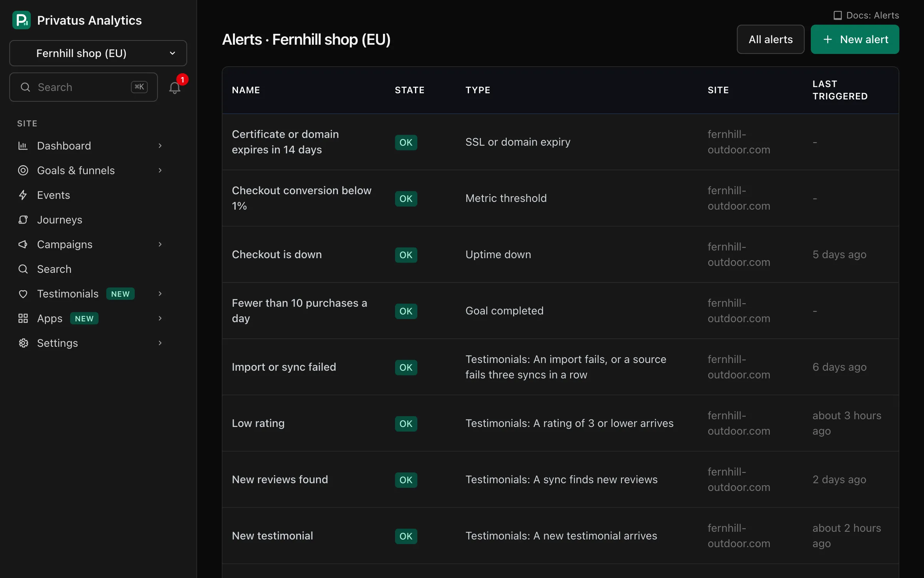Click the Events lightning bolt icon

(x=23, y=195)
